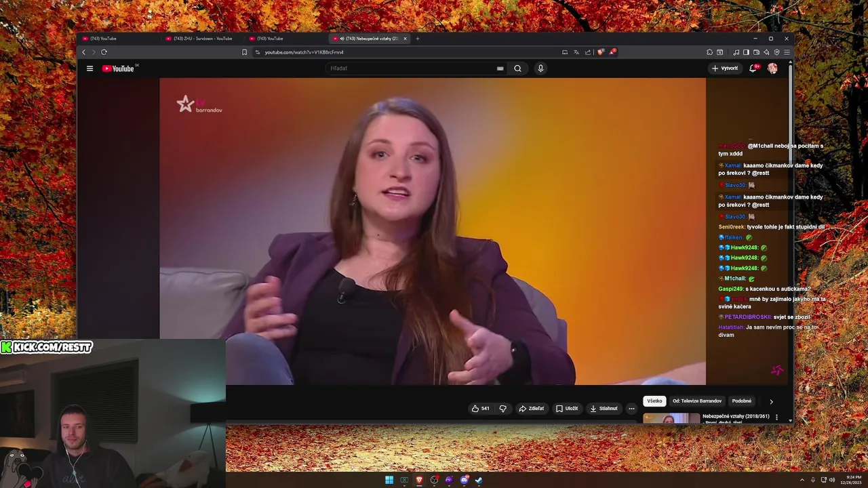Open Xbox Game Bar taskbar icon
Viewport: 868px width, 488px height.
(404, 480)
